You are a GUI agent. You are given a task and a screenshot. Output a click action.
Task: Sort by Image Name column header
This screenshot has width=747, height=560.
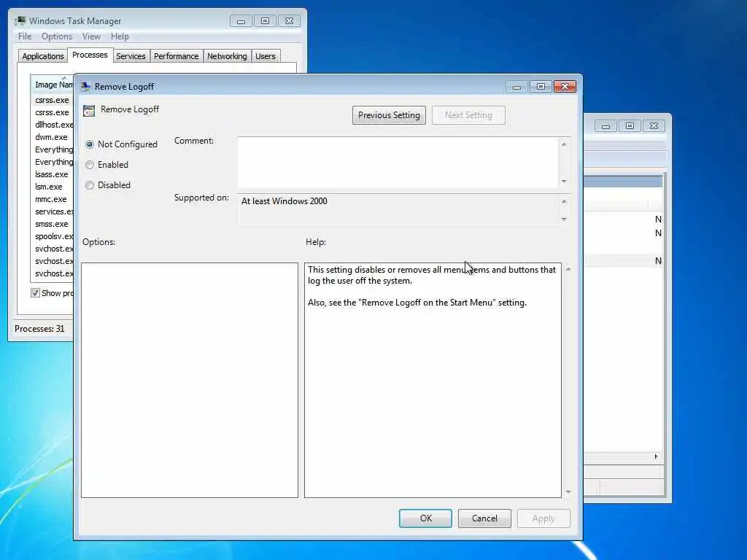tap(53, 85)
